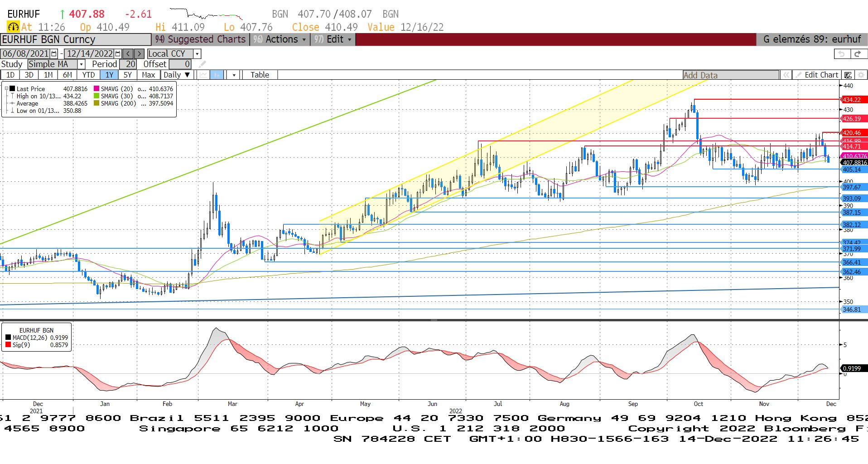
Task: Open the 96) Actions menu
Action: [x=279, y=39]
